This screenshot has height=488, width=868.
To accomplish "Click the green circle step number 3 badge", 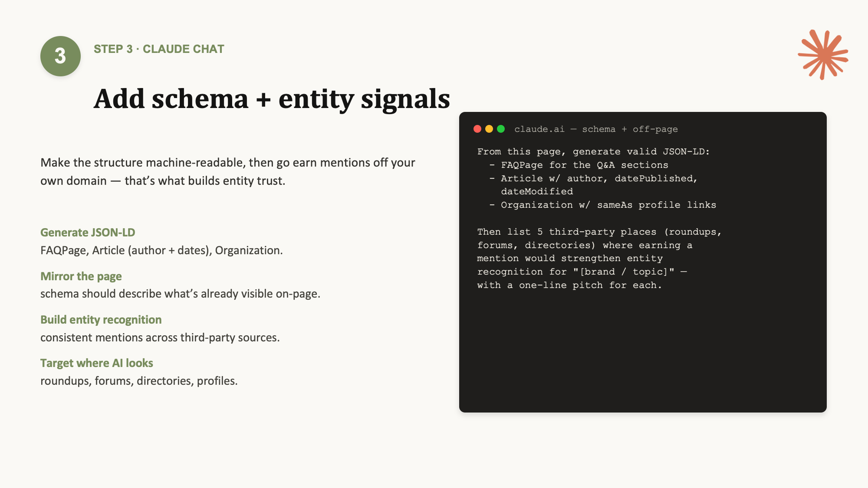I will [60, 56].
